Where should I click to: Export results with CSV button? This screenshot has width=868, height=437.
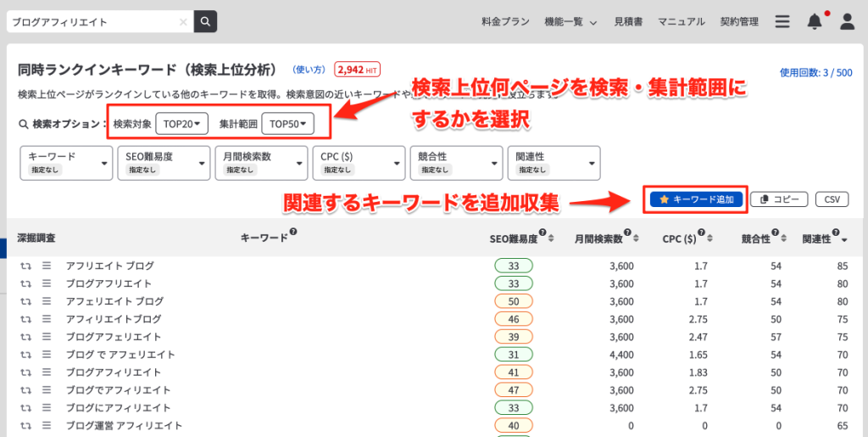tap(832, 199)
